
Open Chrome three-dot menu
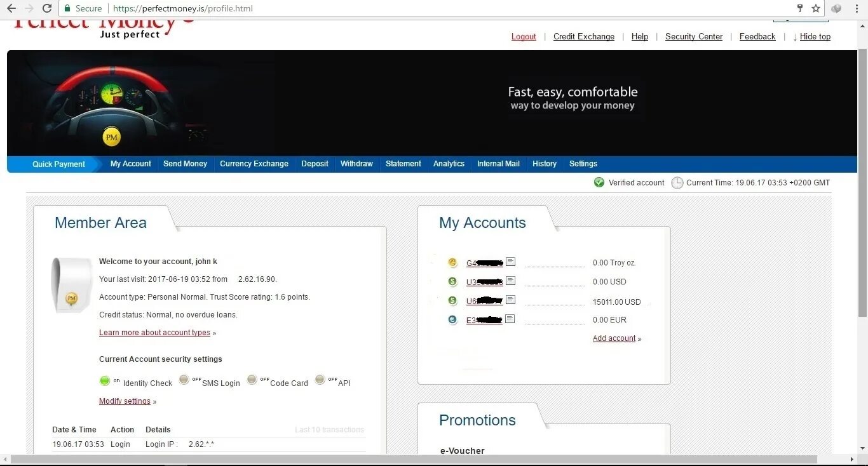855,8
